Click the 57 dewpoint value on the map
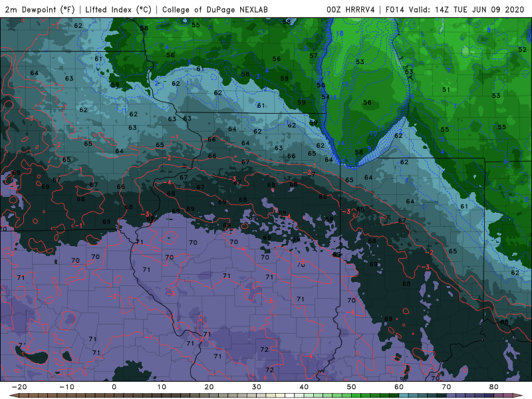Screen dimensions: 532x399 pyautogui.click(x=313, y=56)
